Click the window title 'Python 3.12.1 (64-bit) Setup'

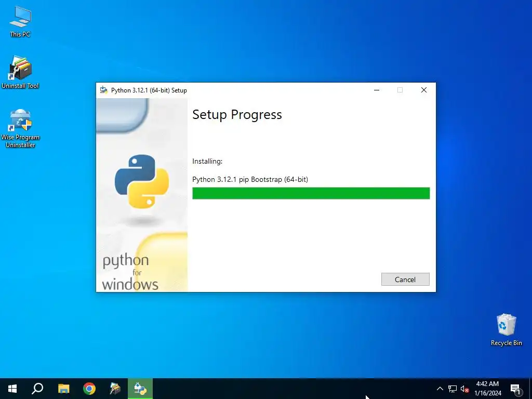coord(149,90)
